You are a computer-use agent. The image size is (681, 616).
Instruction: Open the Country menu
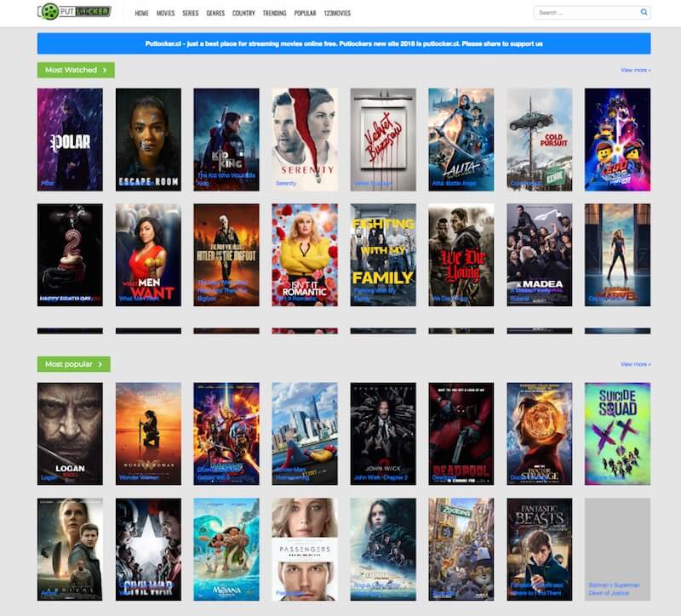pos(243,13)
